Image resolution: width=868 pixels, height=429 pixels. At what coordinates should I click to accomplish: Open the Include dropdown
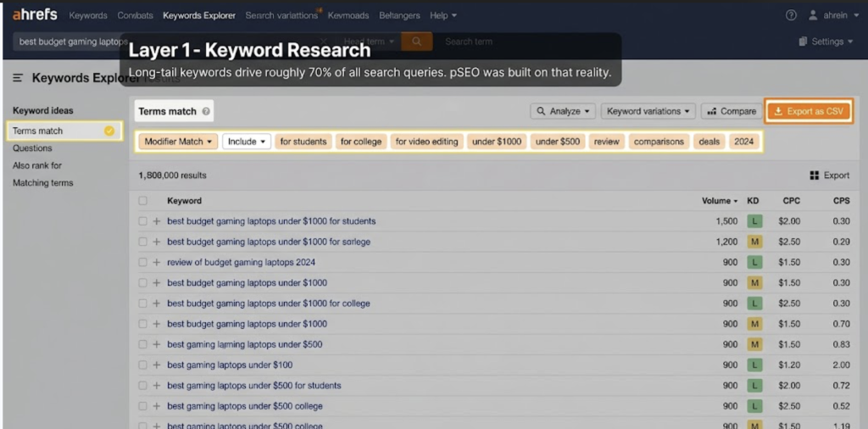pos(247,142)
